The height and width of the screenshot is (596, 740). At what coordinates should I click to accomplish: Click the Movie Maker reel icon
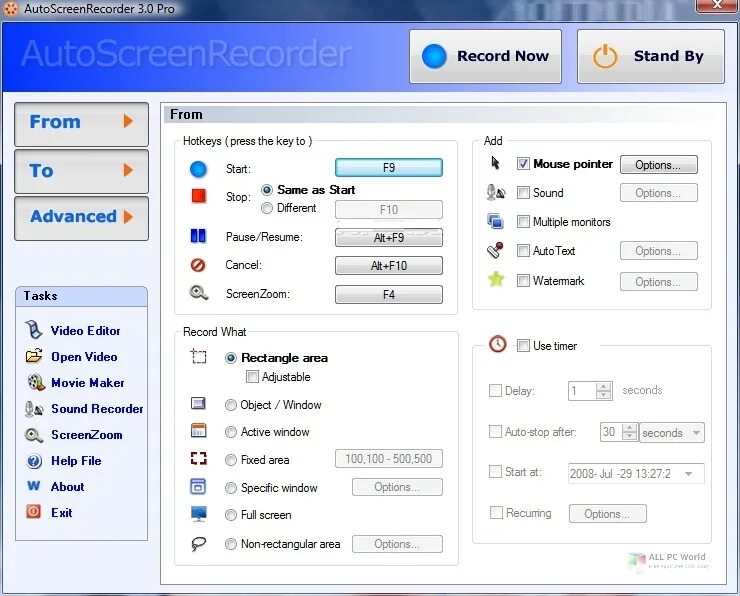pyautogui.click(x=35, y=382)
